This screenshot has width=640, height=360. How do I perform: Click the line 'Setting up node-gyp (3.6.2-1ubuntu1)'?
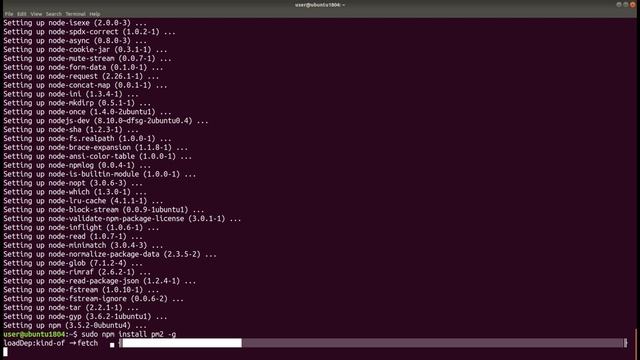click(x=85, y=316)
